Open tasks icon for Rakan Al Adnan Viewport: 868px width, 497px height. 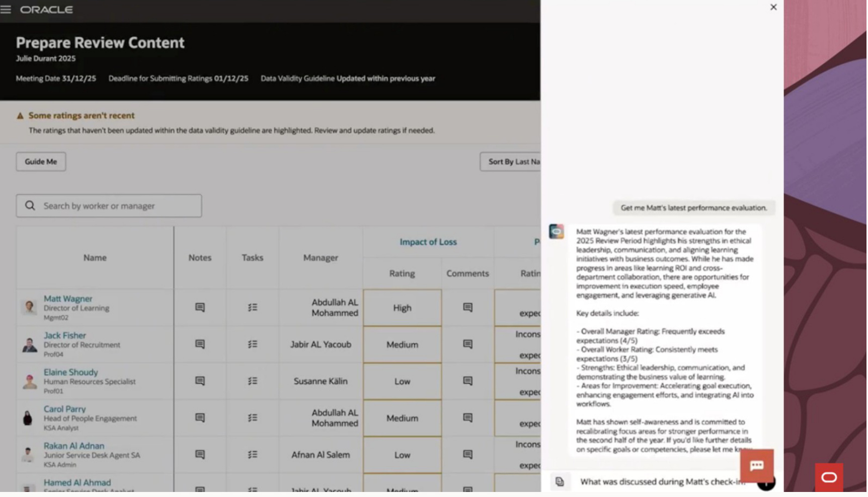252,455
